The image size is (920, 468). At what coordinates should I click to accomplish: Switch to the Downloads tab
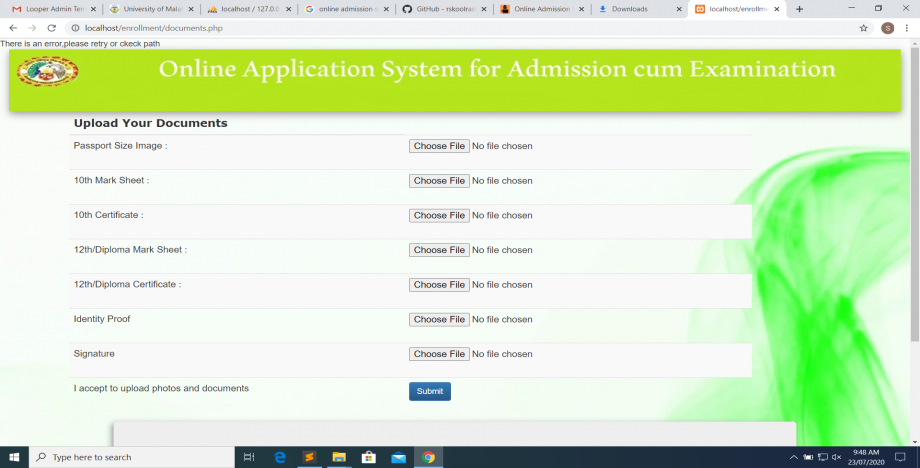pos(636,9)
